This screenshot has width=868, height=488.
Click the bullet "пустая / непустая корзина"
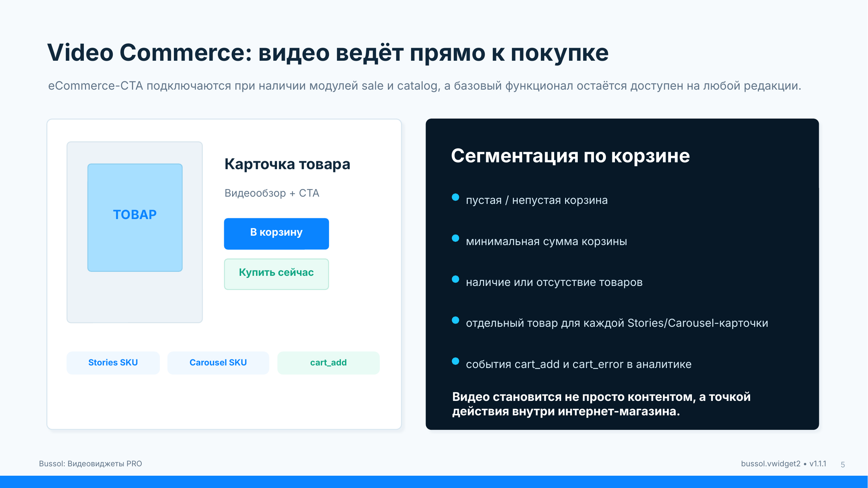tap(536, 200)
